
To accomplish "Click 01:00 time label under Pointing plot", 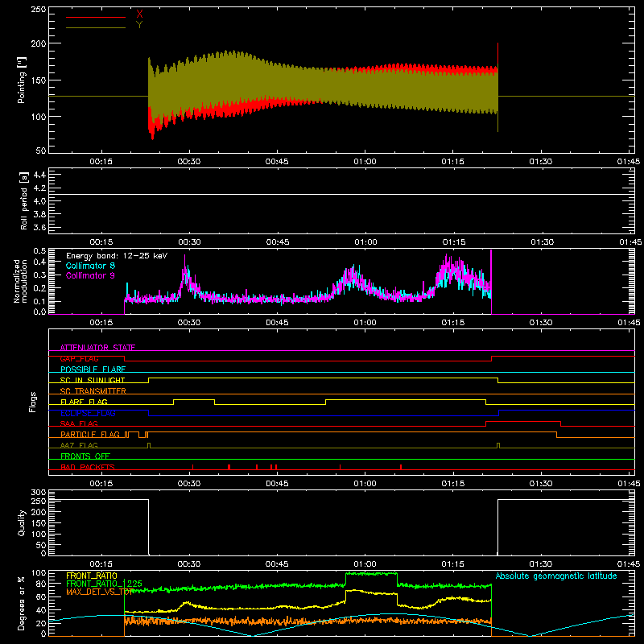I will [x=365, y=162].
